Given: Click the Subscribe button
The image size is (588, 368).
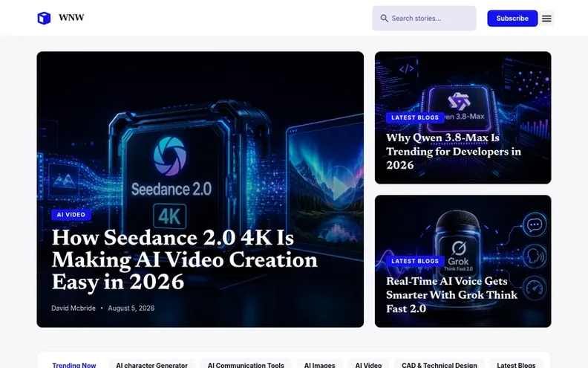Looking at the screenshot, I should 512,19.
